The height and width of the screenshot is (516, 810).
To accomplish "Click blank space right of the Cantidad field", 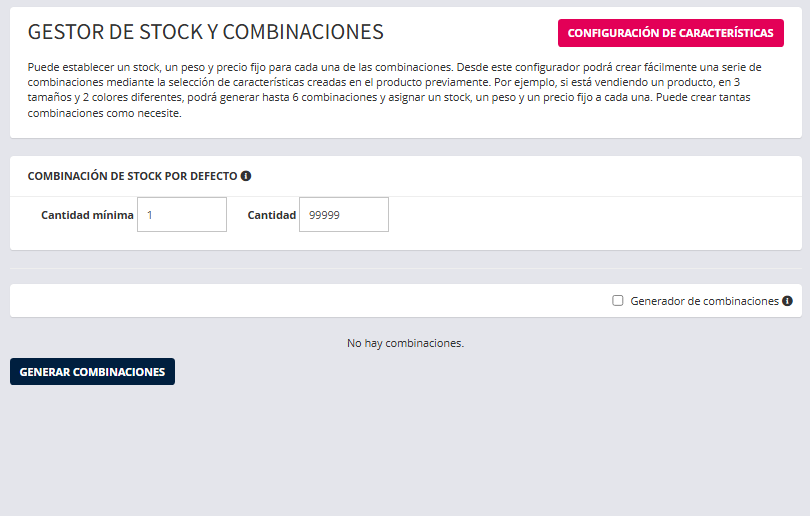I will coord(590,215).
